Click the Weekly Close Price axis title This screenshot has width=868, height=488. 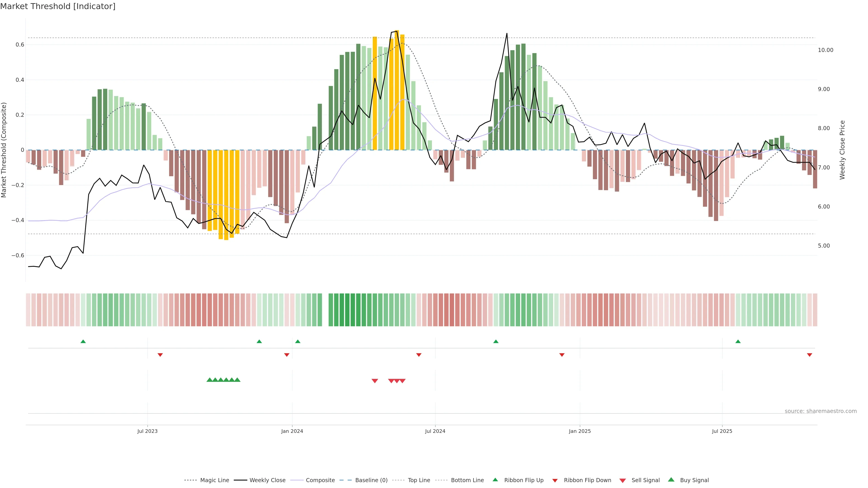[842, 150]
